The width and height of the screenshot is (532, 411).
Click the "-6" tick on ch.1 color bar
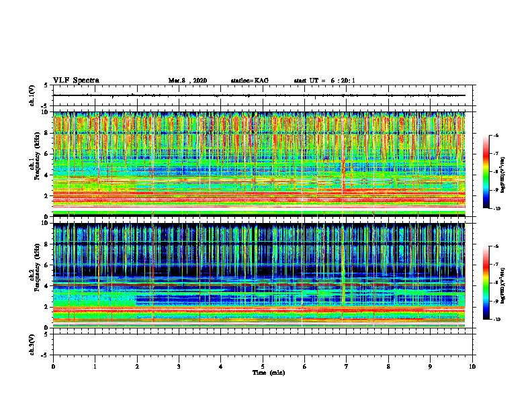click(496, 135)
